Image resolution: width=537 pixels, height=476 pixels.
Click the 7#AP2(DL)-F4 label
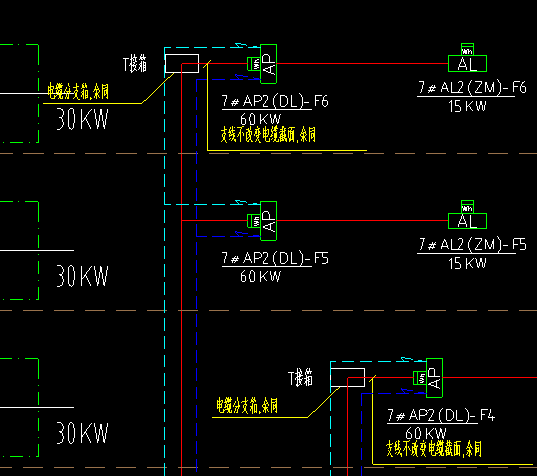pyautogui.click(x=441, y=415)
